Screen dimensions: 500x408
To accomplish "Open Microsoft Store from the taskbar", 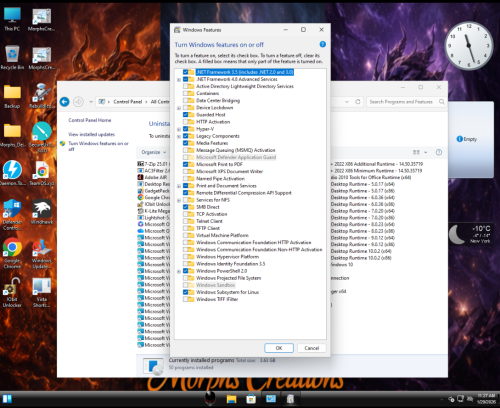I will (x=251, y=399).
